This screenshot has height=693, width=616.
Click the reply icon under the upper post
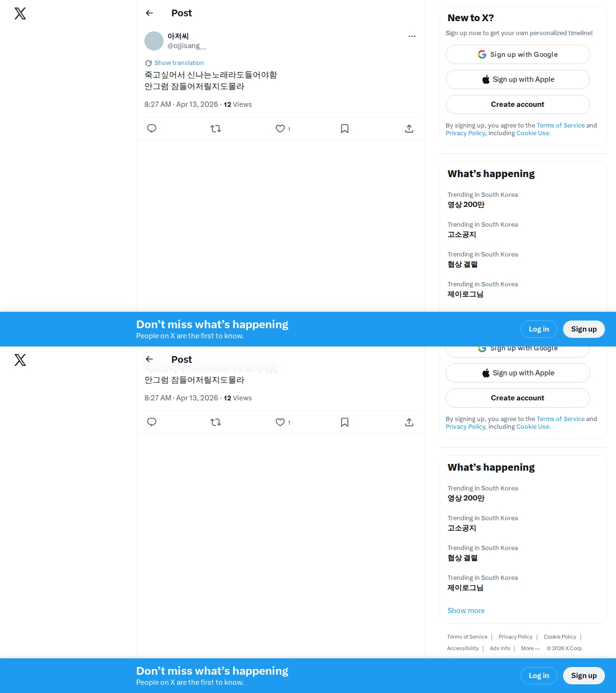152,128
